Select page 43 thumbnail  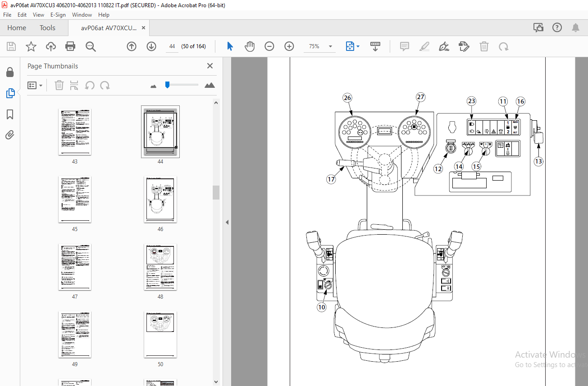(75, 132)
